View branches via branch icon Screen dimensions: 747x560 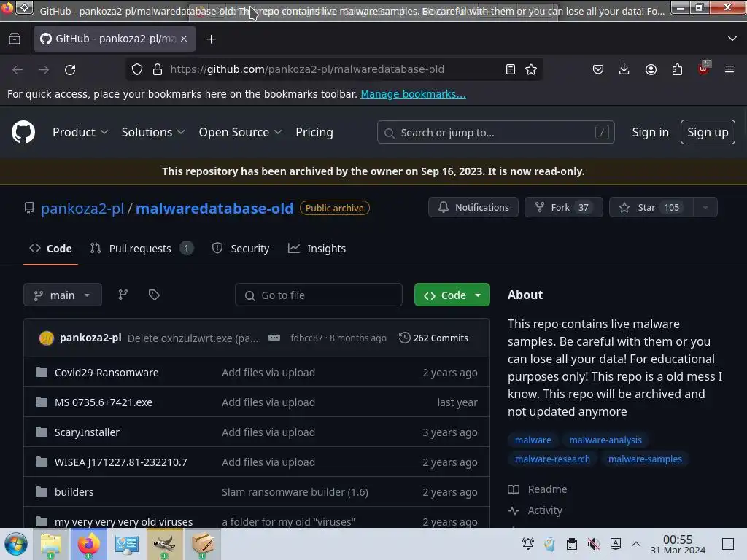pos(123,295)
